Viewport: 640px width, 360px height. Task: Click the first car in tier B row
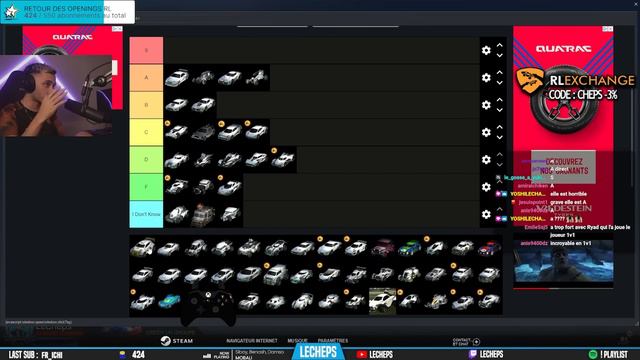point(176,105)
